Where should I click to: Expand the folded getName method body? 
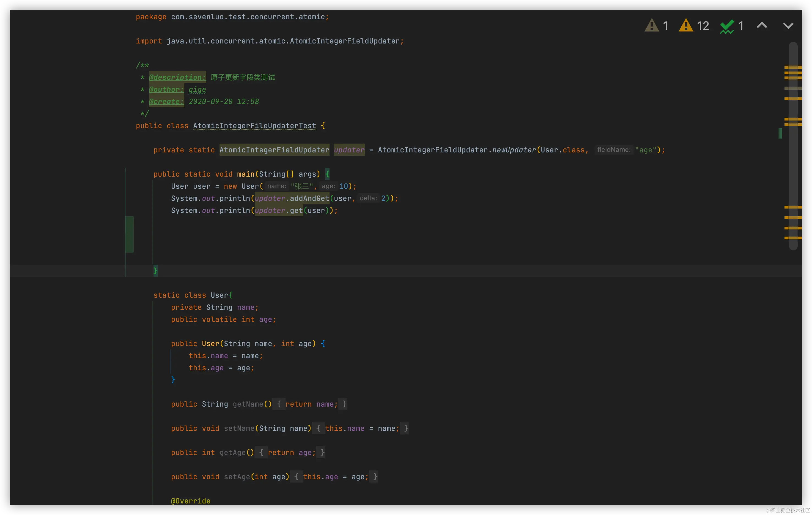tap(279, 404)
